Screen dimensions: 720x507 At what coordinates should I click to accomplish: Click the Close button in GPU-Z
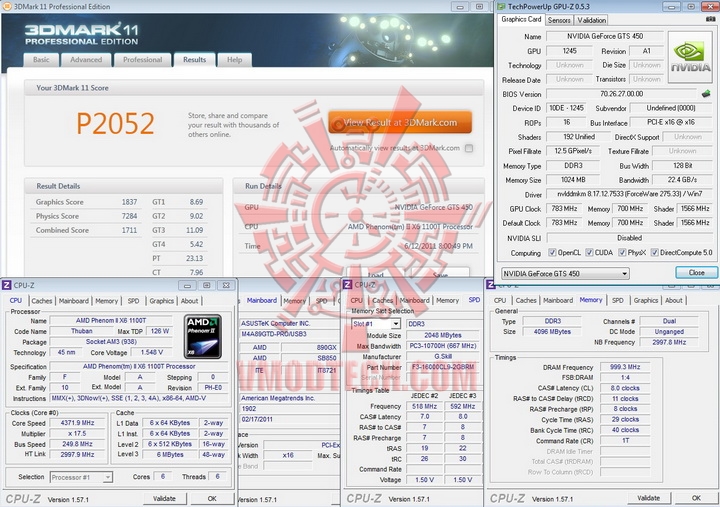(696, 273)
